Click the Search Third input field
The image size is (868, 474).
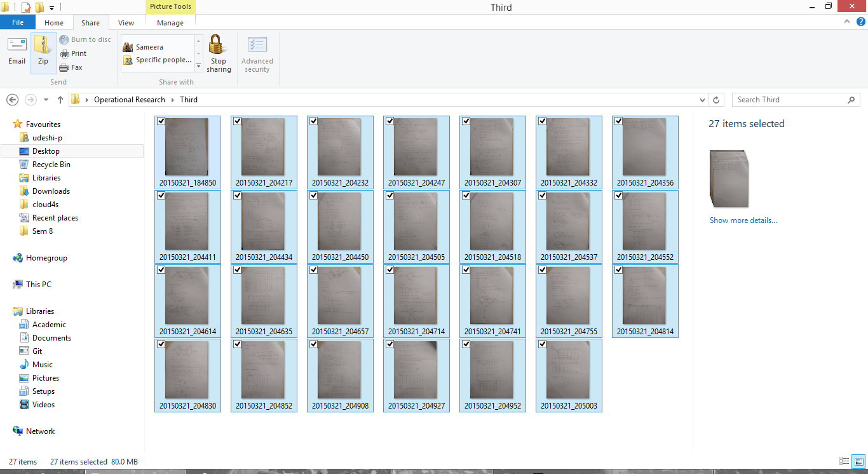(790, 100)
